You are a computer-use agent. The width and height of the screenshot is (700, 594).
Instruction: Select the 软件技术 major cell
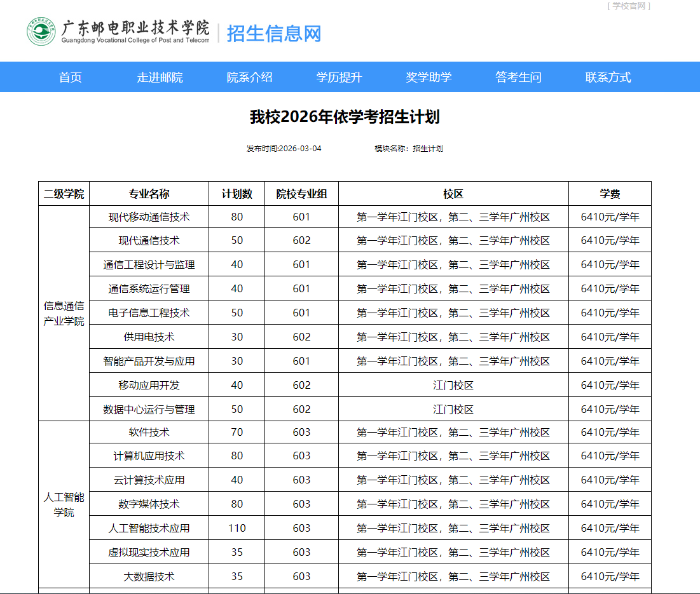point(148,431)
